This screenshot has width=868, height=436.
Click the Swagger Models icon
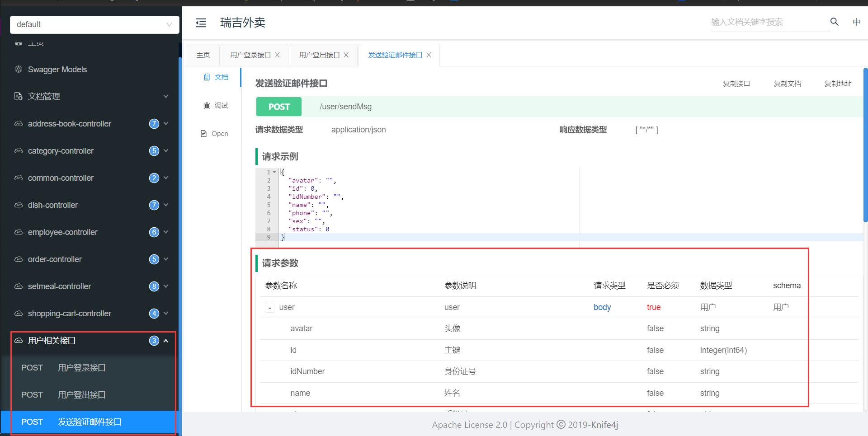tap(19, 69)
